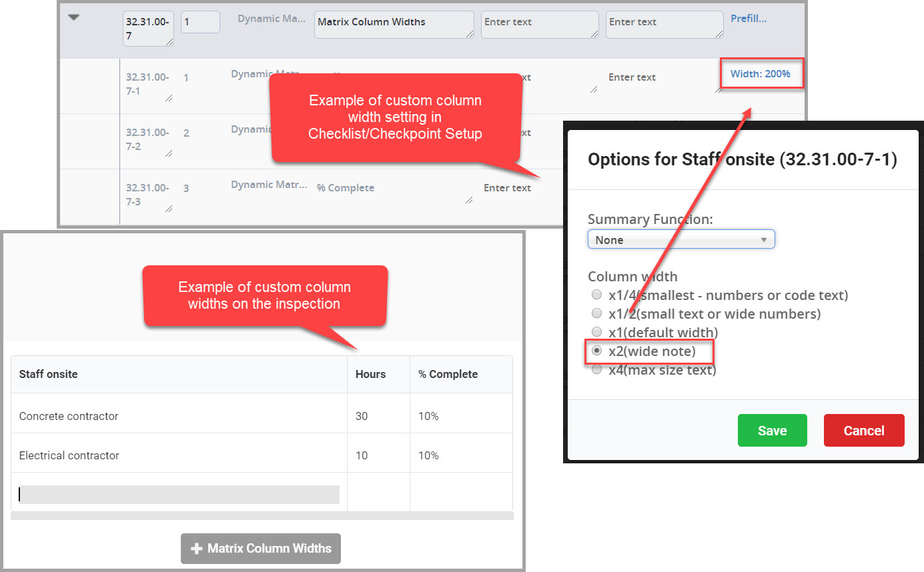Viewport: 924px width, 572px height.
Task: Click second Enter text field in header row
Action: pos(664,25)
